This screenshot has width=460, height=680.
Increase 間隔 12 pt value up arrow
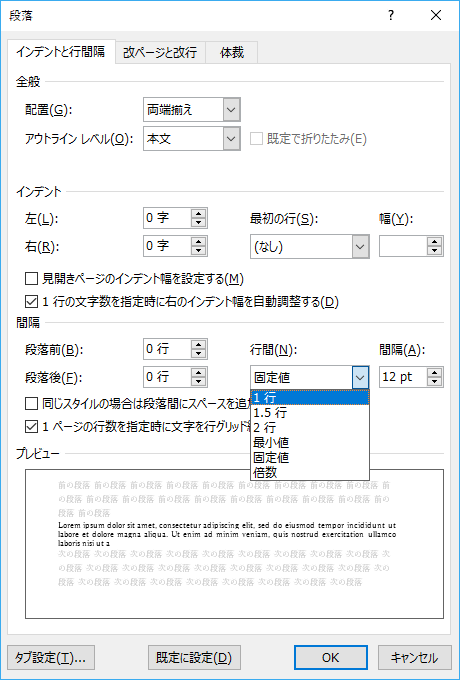434,373
